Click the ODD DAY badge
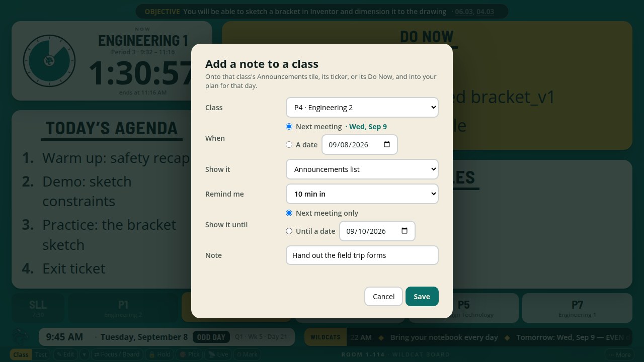The image size is (644, 362). pyautogui.click(x=211, y=337)
